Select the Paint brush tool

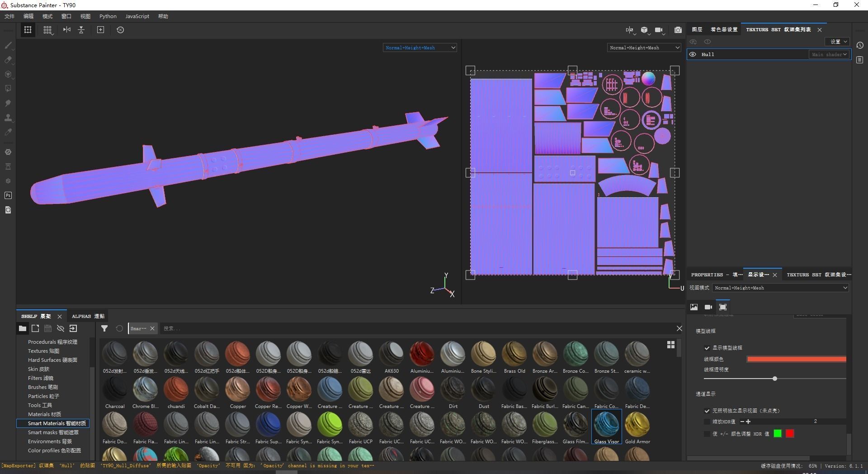[8, 45]
